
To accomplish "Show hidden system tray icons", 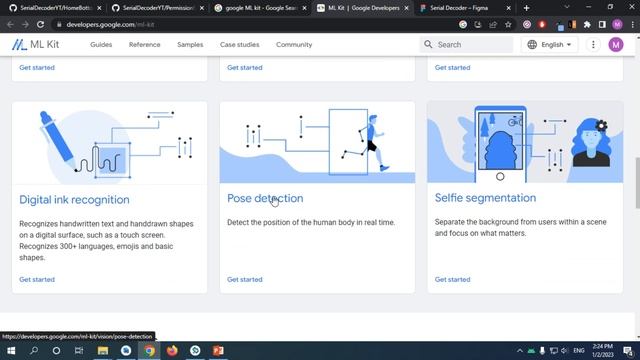I will (x=519, y=351).
